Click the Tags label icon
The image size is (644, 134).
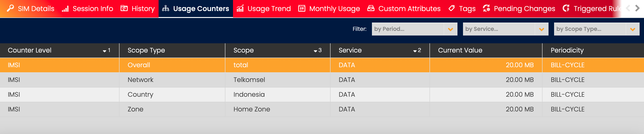[x=451, y=9]
